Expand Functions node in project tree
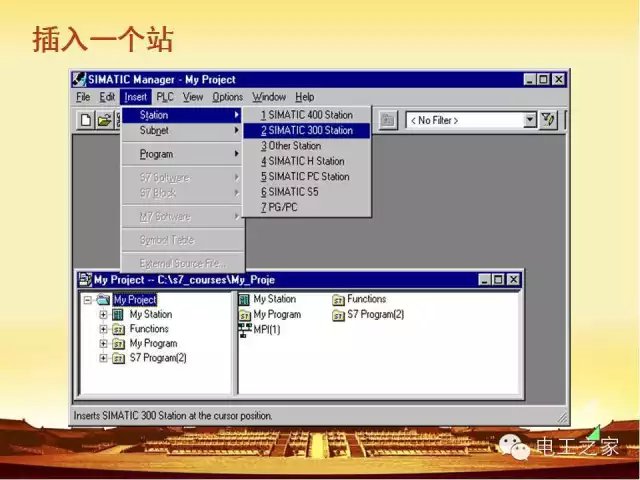The width and height of the screenshot is (640, 480). click(x=103, y=329)
